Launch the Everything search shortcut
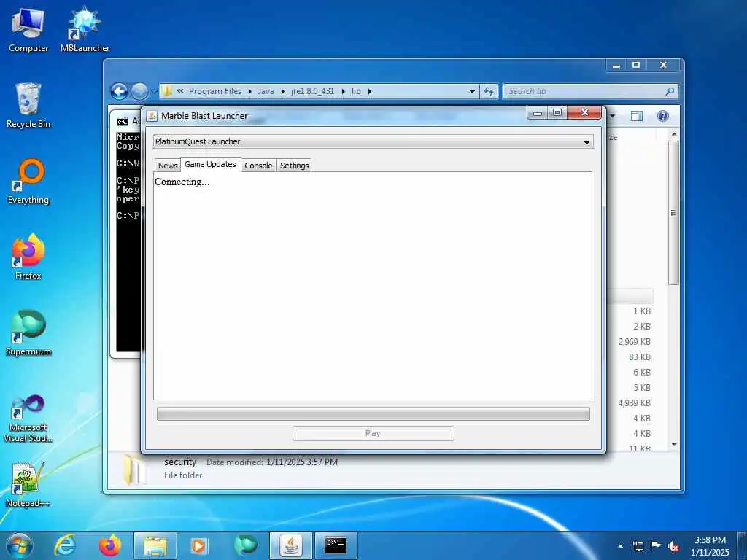 point(28,182)
